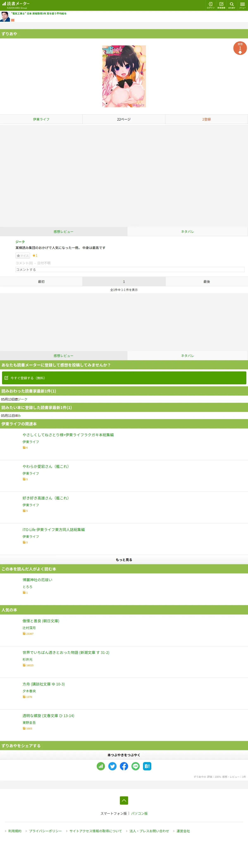This screenshot has height=868, width=248.
Task: Click the ad thumbnail portrait at top
Action: pos(5,17)
